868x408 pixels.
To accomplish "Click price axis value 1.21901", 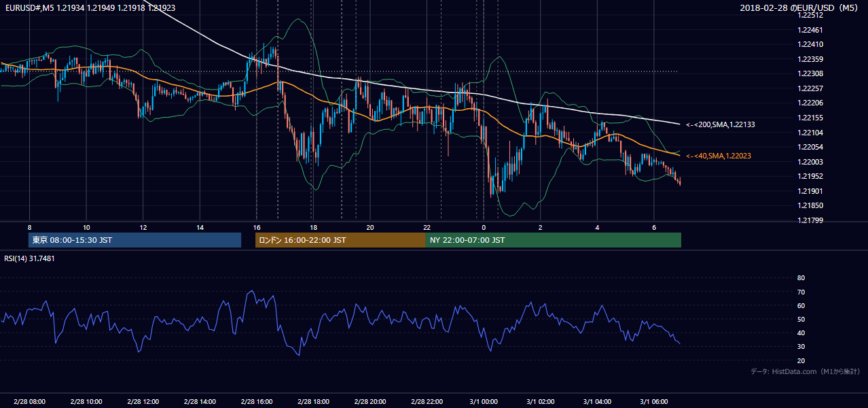I will [x=810, y=191].
